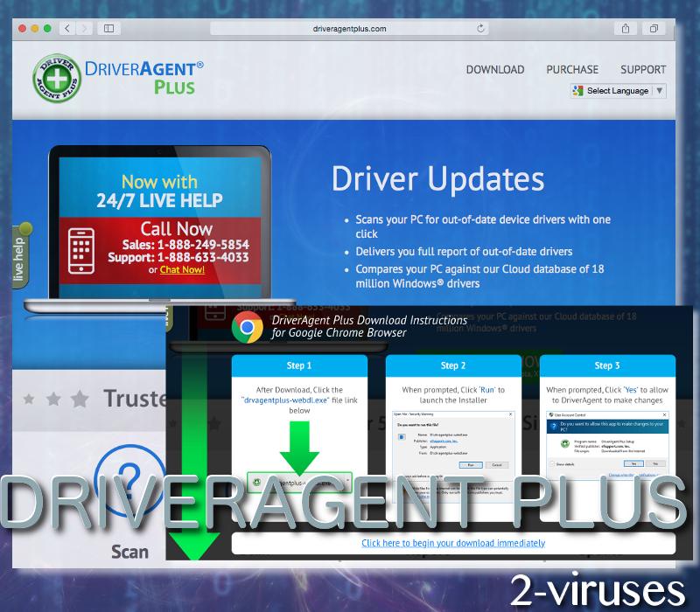Click 'Delivers you full report of out-of-date drivers'
This screenshot has height=612, width=700.
(x=464, y=252)
